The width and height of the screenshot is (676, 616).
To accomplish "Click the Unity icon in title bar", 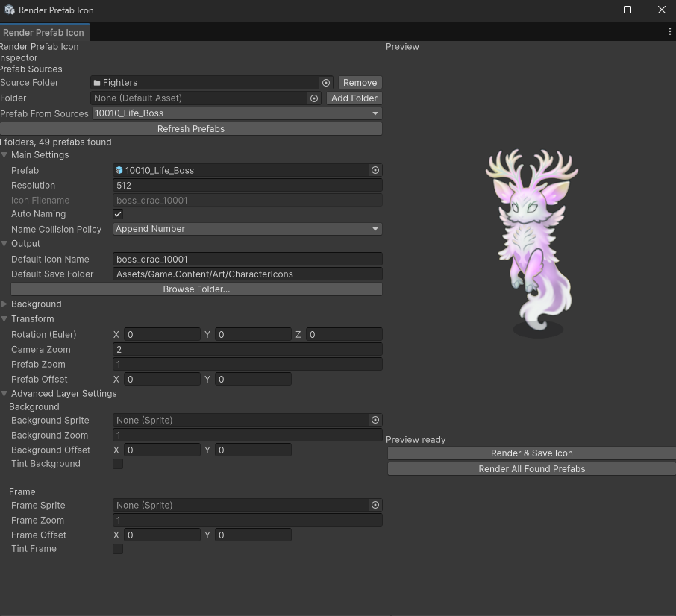I will coord(10,10).
